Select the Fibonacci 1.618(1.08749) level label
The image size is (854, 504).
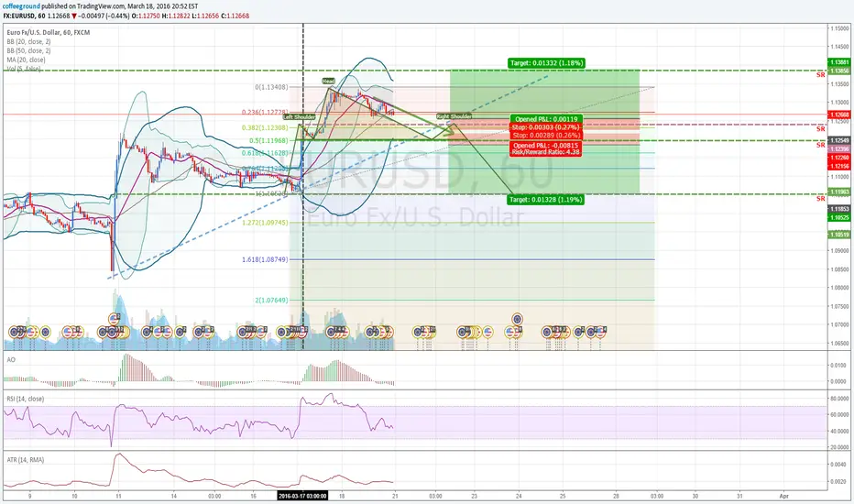click(x=265, y=260)
